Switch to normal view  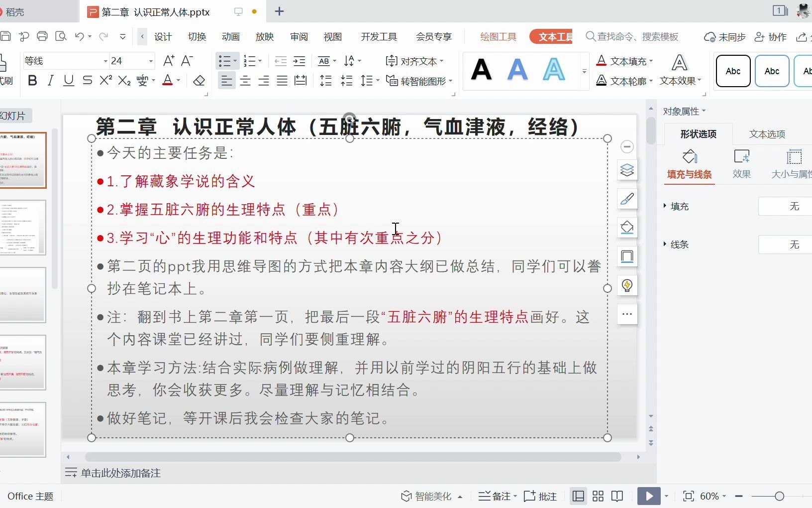click(x=578, y=496)
